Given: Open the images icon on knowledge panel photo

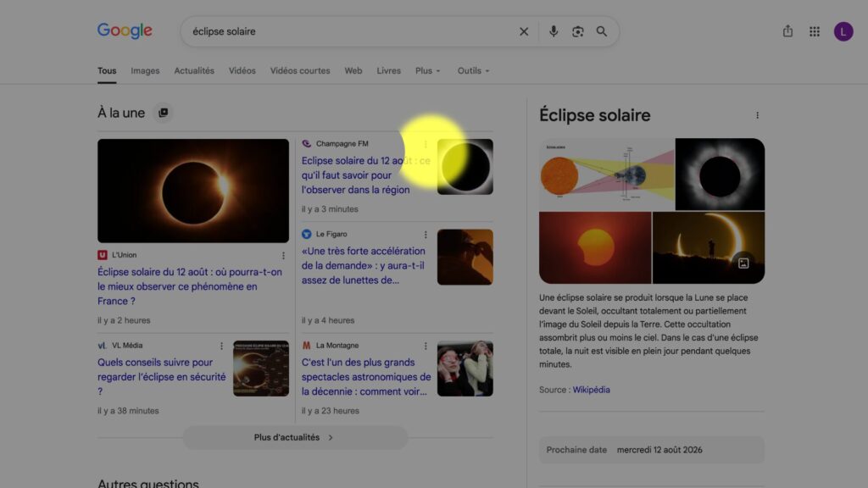Looking at the screenshot, I should click(743, 263).
